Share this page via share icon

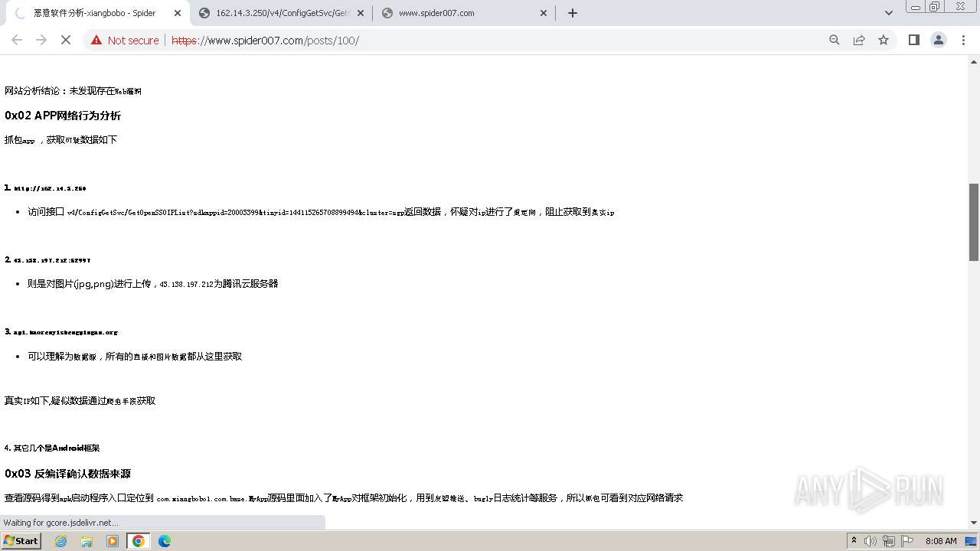point(859,40)
